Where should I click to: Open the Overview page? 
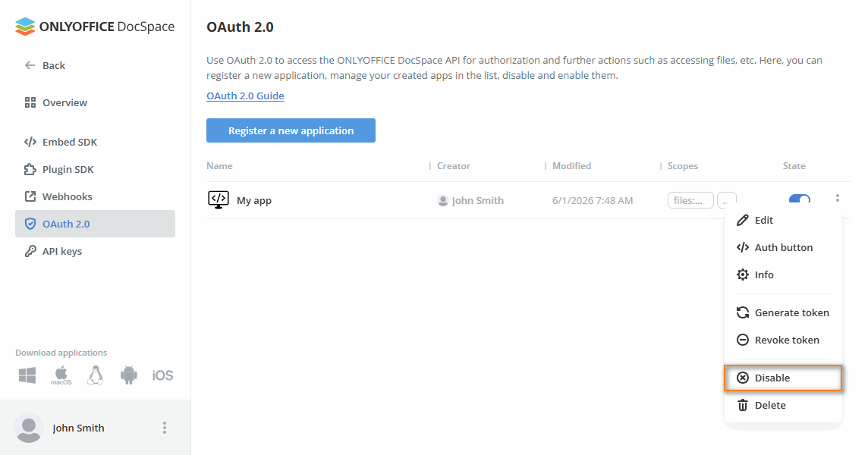[x=64, y=102]
